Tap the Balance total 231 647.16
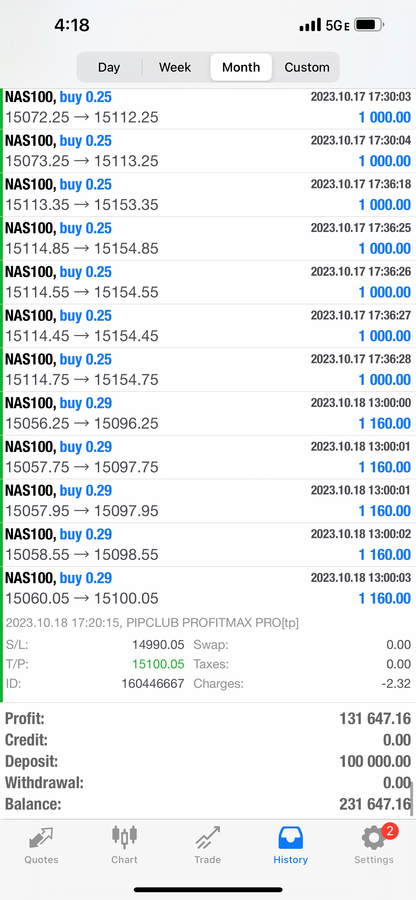Viewport: 416px width, 900px height. point(375,804)
